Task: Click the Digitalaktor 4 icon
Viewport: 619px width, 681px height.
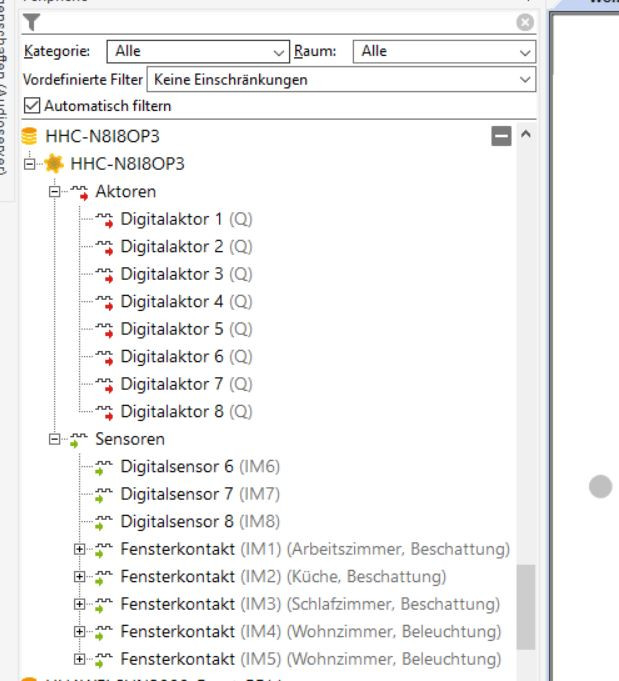Action: (104, 302)
